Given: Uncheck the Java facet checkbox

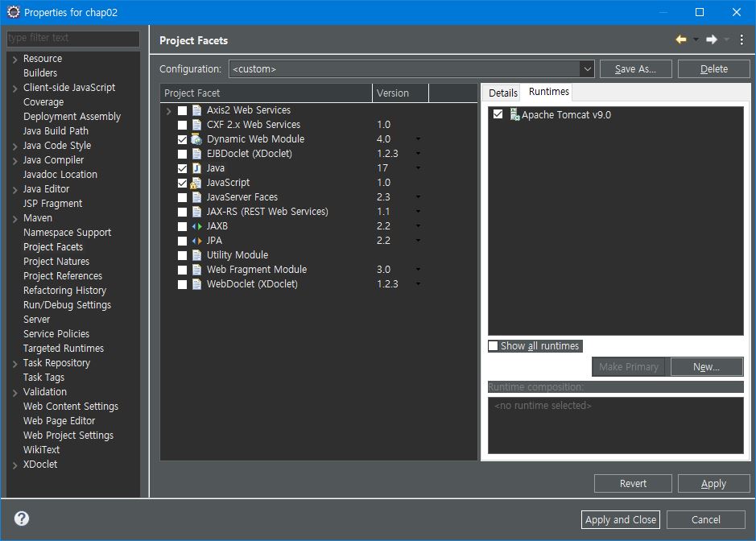Looking at the screenshot, I should click(182, 168).
